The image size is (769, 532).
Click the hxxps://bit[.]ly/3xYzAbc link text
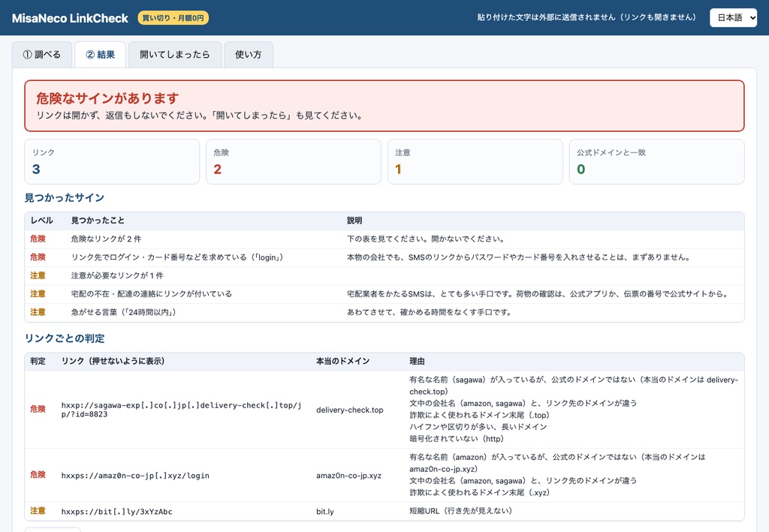(116, 512)
